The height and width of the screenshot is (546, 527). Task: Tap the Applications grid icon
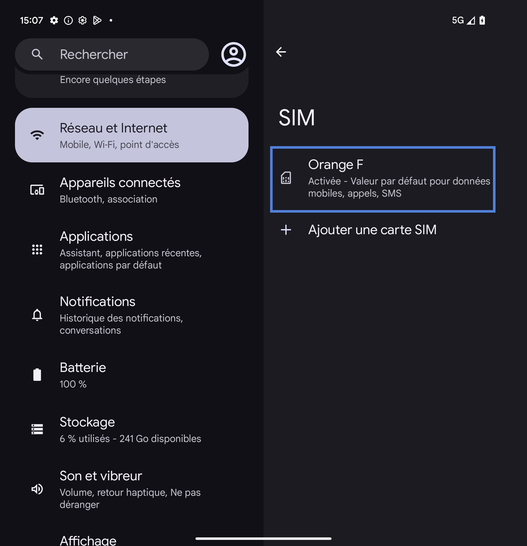point(37,249)
